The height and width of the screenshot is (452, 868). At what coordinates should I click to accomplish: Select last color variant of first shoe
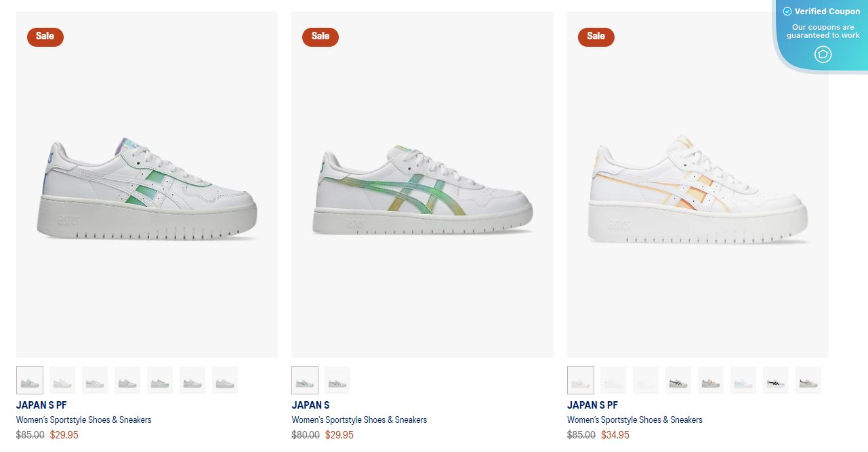tap(225, 380)
